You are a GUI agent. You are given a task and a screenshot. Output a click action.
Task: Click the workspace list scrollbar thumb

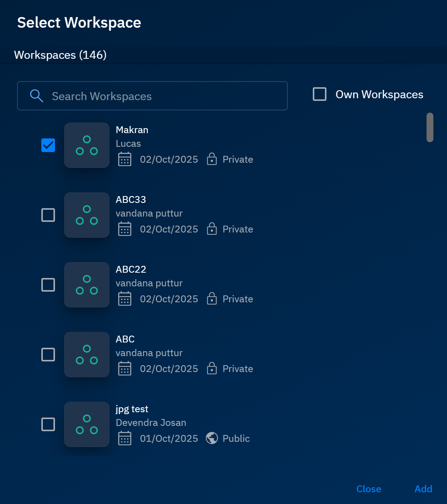tap(430, 127)
